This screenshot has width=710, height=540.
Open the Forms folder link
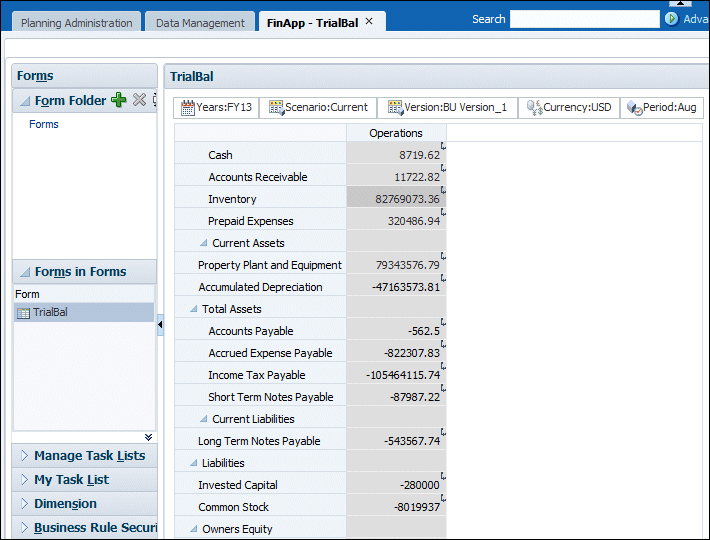point(43,124)
